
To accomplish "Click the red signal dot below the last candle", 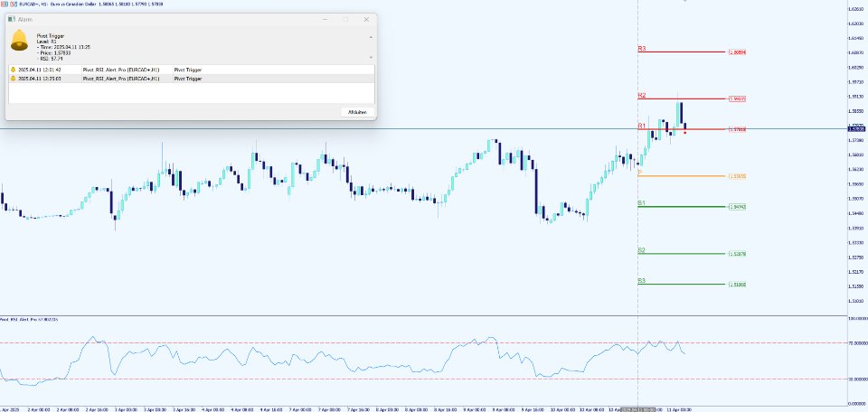I will click(685, 133).
